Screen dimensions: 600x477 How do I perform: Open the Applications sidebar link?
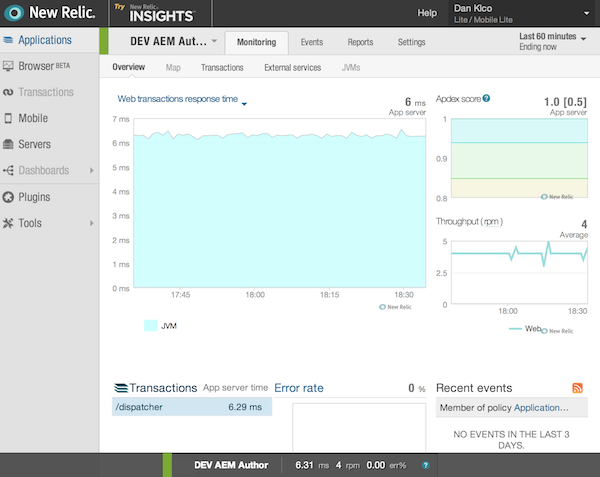[45, 40]
